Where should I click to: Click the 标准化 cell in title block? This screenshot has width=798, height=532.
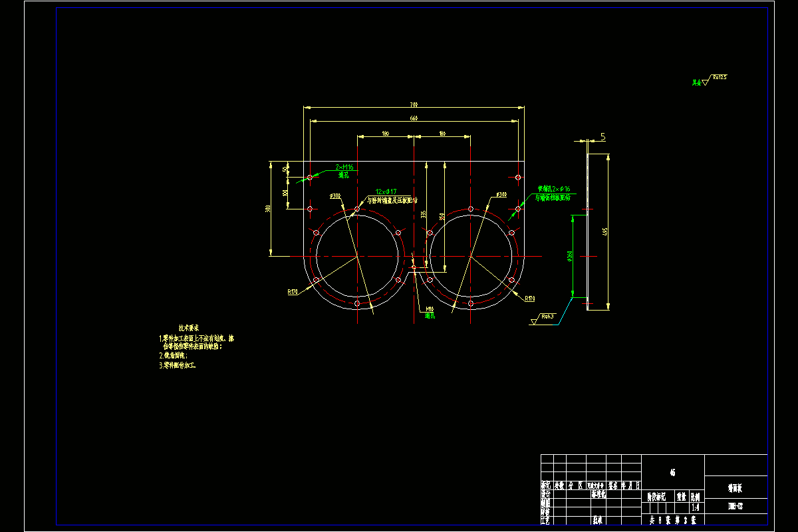pyautogui.click(x=598, y=495)
